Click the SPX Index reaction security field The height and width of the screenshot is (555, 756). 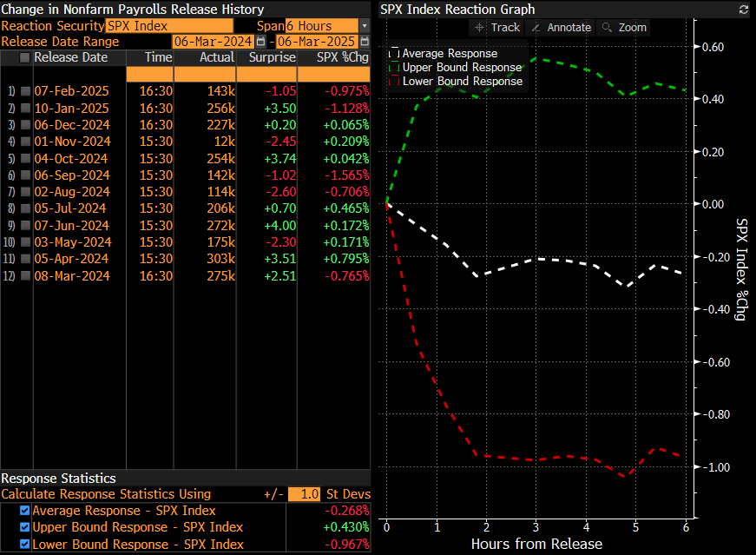170,26
